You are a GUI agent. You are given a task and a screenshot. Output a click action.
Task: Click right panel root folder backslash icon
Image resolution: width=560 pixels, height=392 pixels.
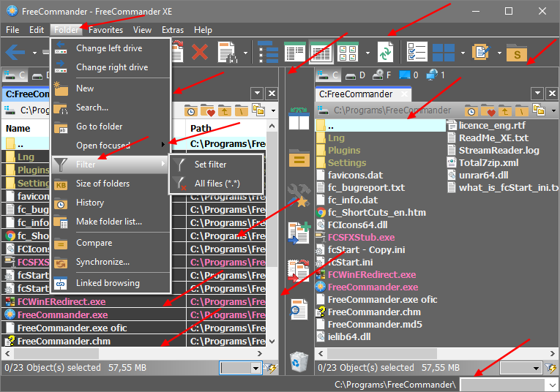point(521,110)
